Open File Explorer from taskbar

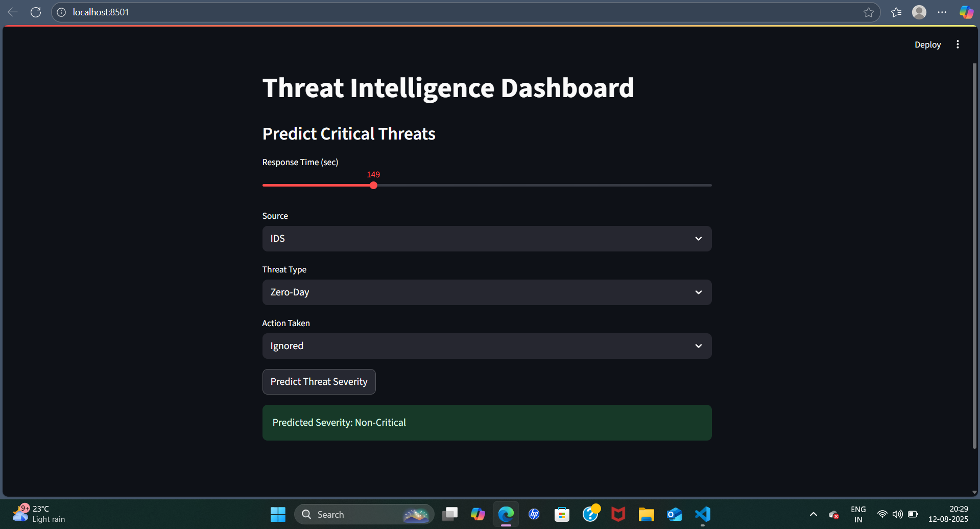tap(647, 514)
